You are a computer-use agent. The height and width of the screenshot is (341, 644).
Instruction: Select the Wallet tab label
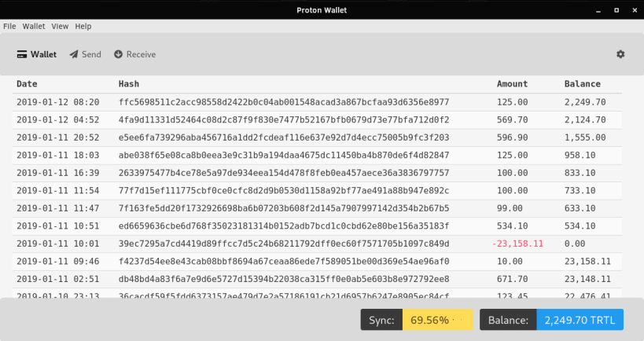[x=43, y=54]
